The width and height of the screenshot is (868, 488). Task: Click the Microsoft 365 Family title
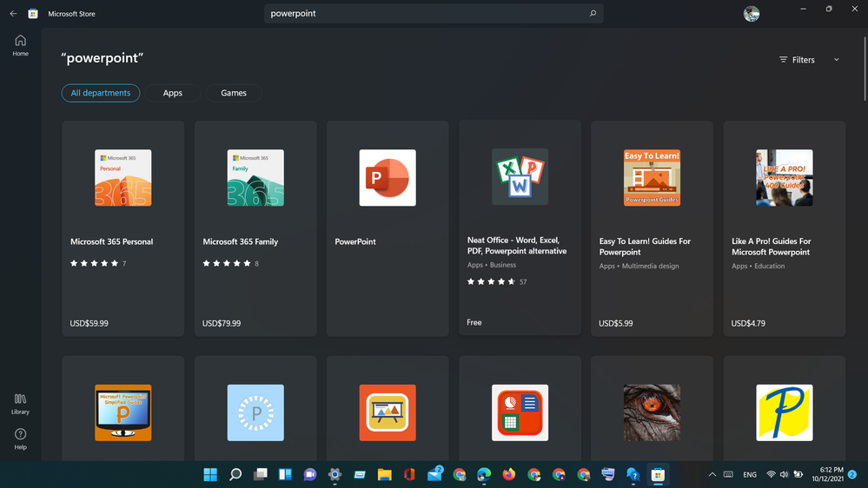(x=241, y=241)
